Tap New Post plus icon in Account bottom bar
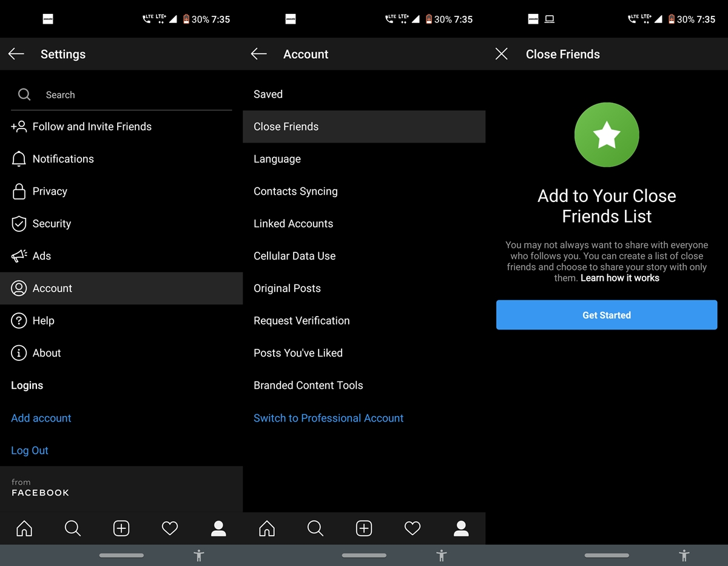This screenshot has width=728, height=566. (364, 528)
